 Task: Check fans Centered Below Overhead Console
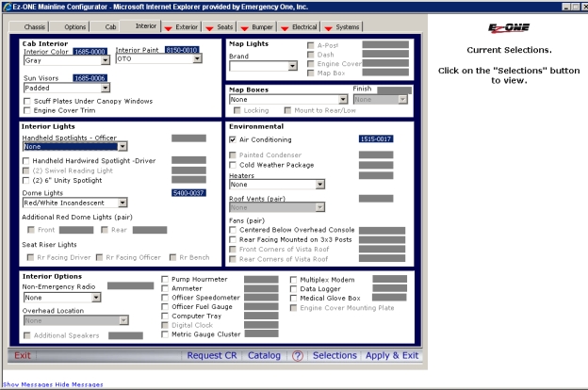[233, 230]
